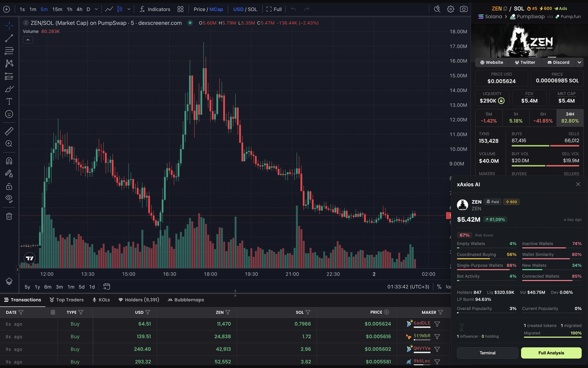588x368 pixels.
Task: Take a chart snapshot with camera icon
Action: [464, 9]
